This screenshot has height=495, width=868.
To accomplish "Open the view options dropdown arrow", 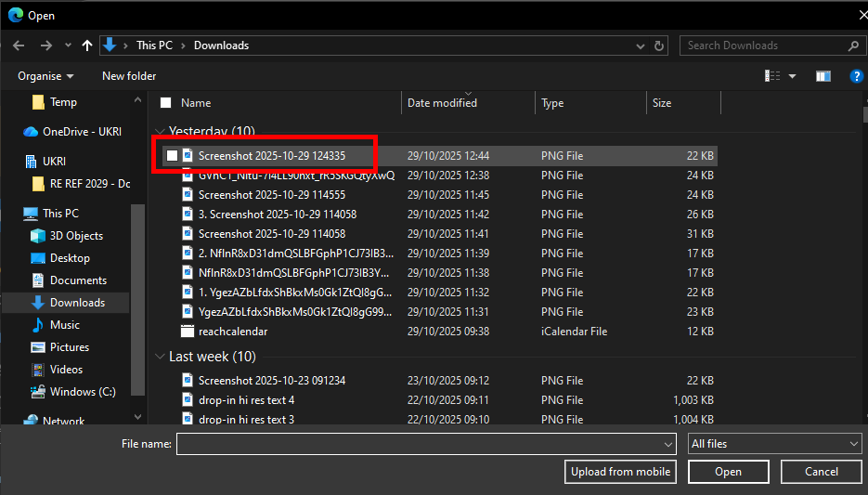I will pos(792,76).
